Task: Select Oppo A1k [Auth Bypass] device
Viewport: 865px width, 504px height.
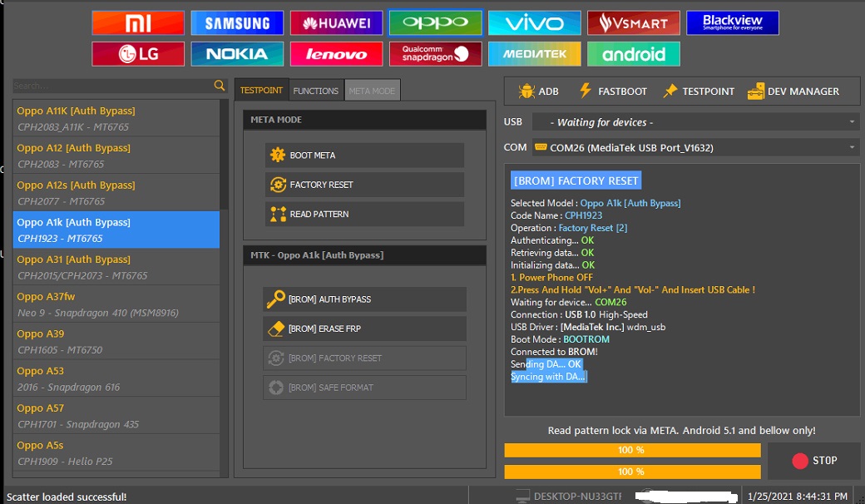Action: [x=116, y=230]
